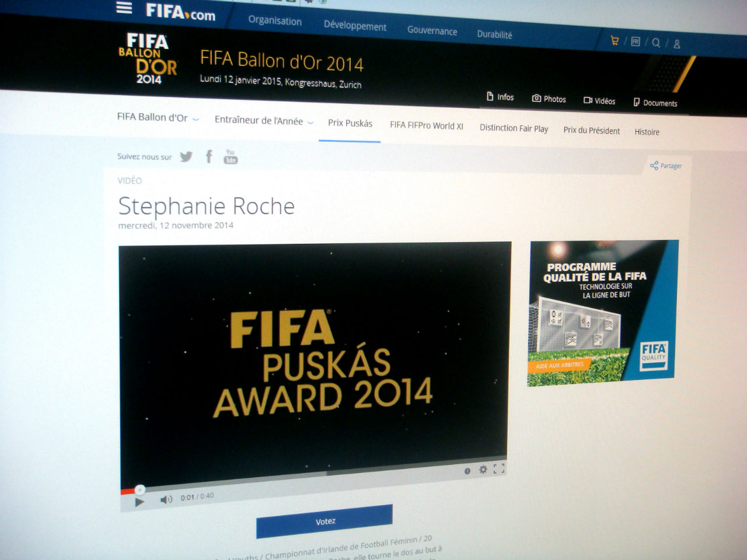
Task: Click the Aide aux arbitres ad banner label
Action: [x=560, y=365]
